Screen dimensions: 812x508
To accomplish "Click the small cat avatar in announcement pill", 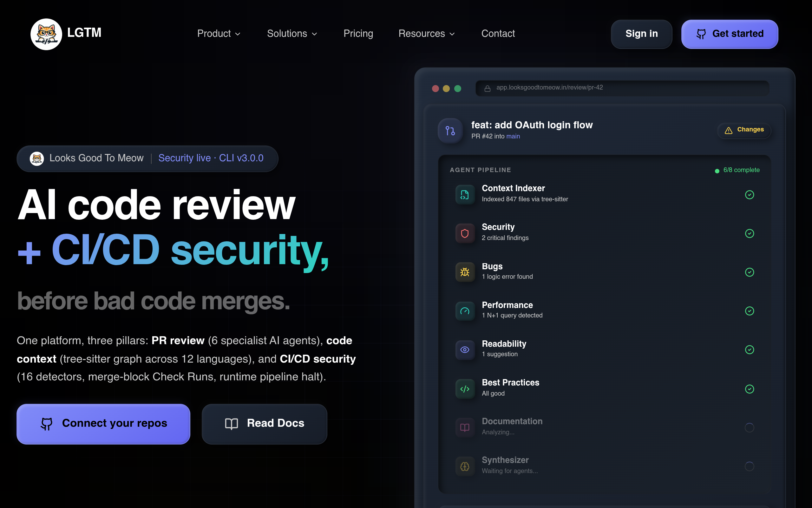I will pos(37,158).
